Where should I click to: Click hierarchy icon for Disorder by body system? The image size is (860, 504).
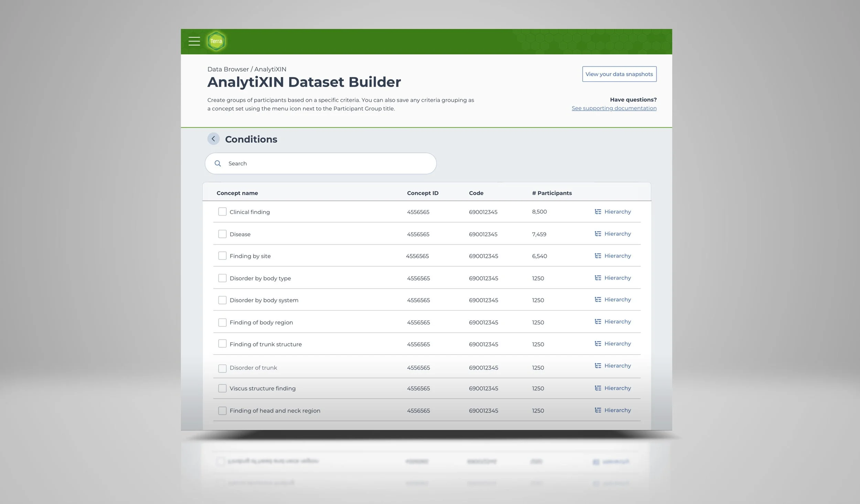click(598, 299)
